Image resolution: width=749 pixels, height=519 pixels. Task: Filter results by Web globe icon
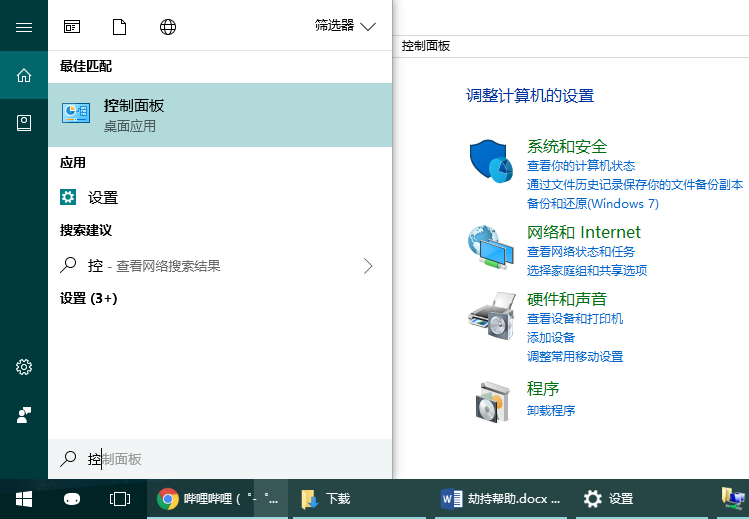click(x=168, y=27)
